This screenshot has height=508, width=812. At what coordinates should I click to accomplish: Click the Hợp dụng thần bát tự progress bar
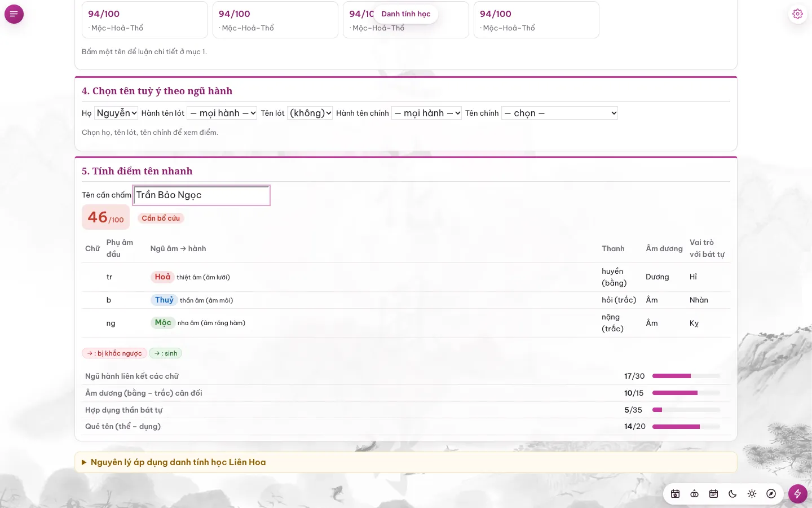coord(686,410)
